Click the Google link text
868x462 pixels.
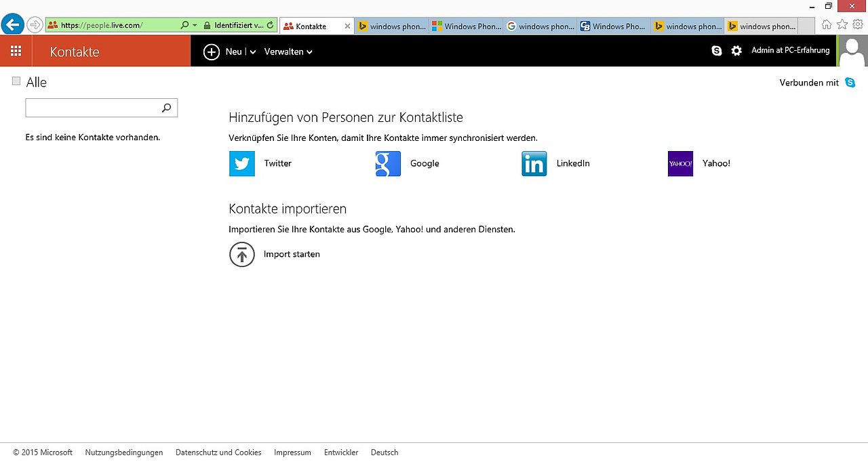(425, 163)
